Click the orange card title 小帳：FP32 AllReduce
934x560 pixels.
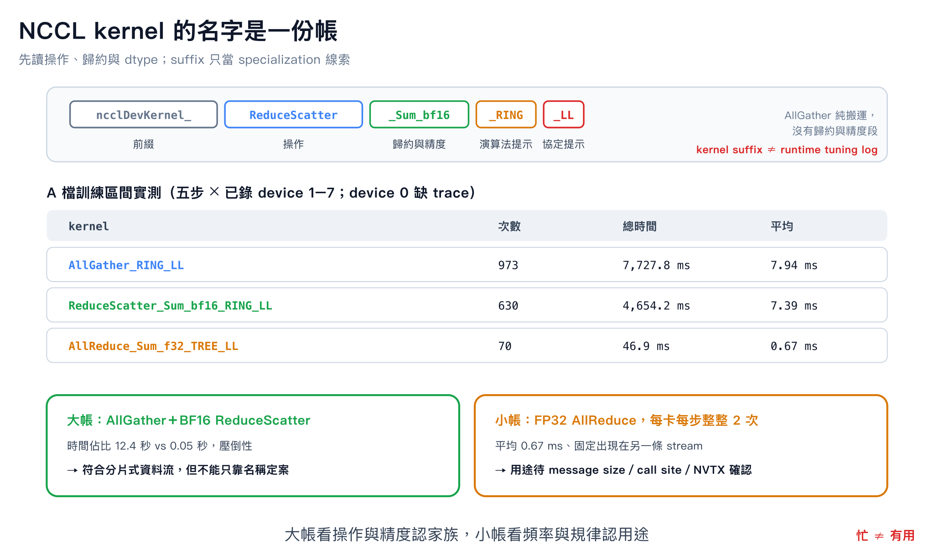pos(627,420)
